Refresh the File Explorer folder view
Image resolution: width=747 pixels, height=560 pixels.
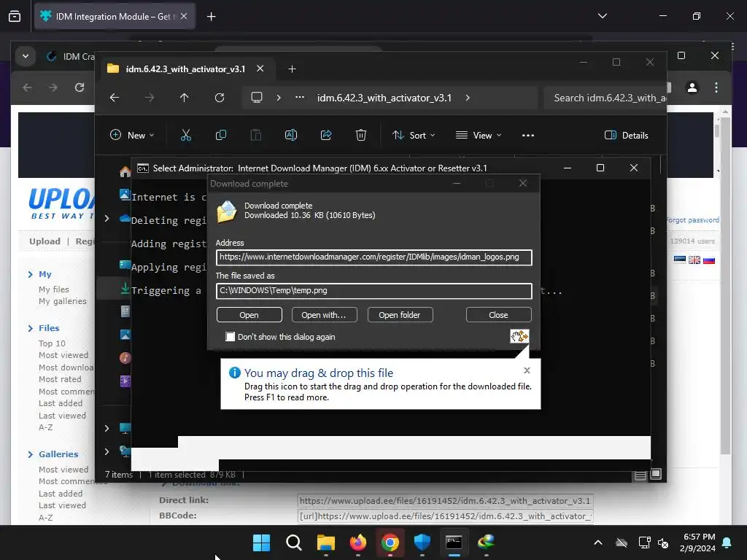[219, 98]
